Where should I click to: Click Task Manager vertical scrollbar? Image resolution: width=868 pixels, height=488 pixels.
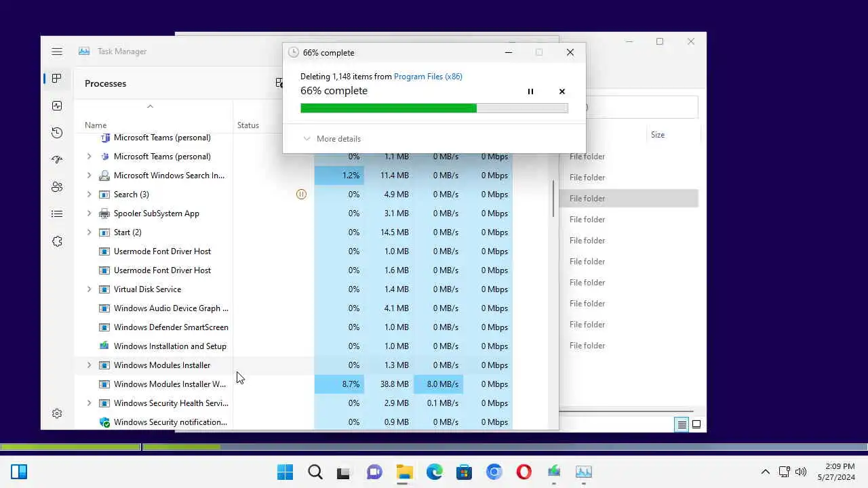(554, 199)
